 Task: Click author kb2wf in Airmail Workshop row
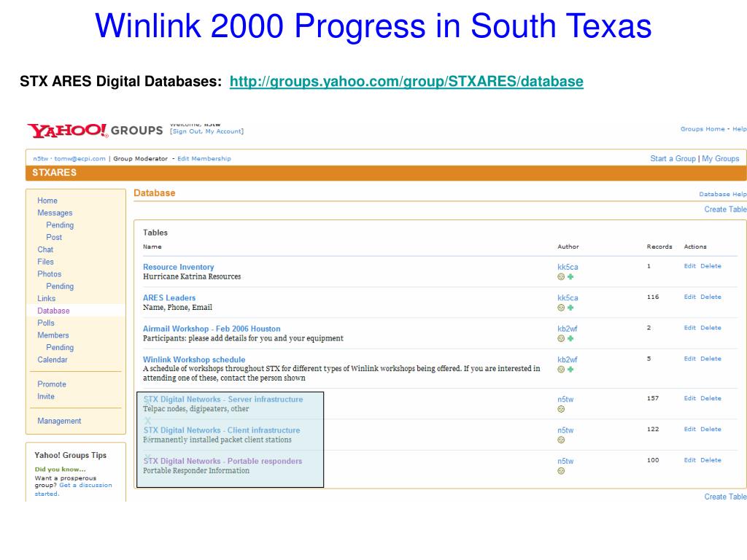tap(567, 329)
